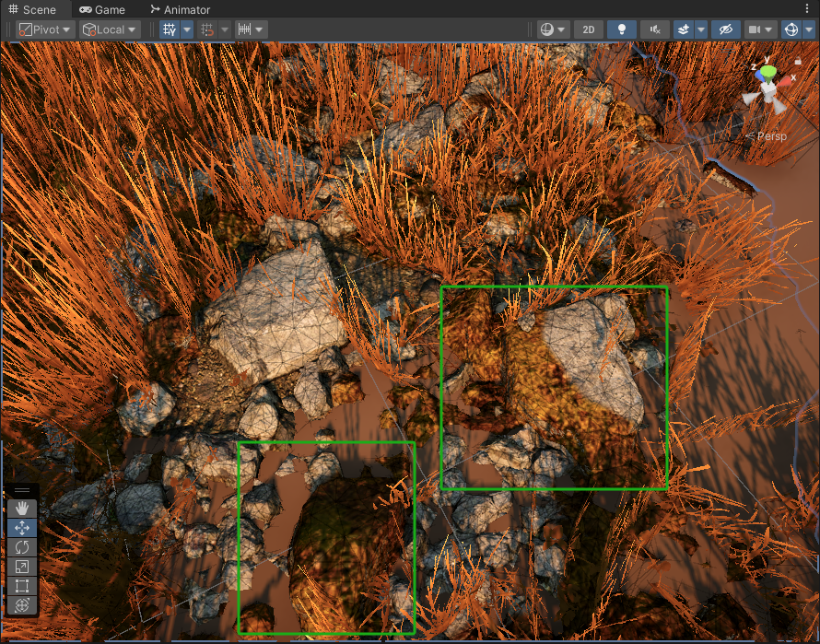Select the Rect tool
This screenshot has height=644, width=820.
tap(22, 586)
